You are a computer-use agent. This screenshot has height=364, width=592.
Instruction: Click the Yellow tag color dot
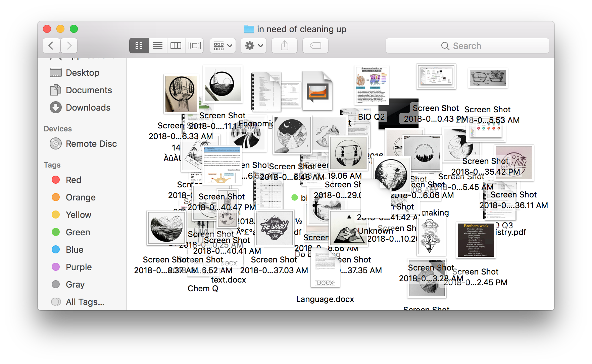coord(56,215)
